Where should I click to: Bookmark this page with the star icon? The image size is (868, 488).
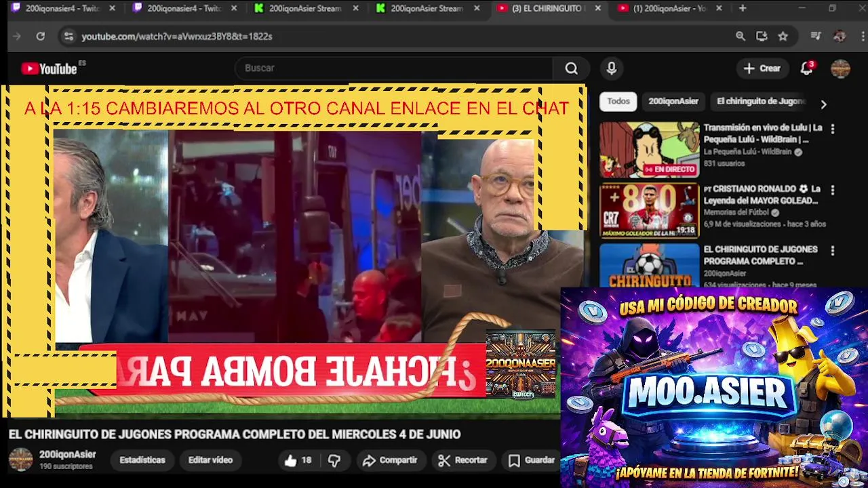(783, 37)
